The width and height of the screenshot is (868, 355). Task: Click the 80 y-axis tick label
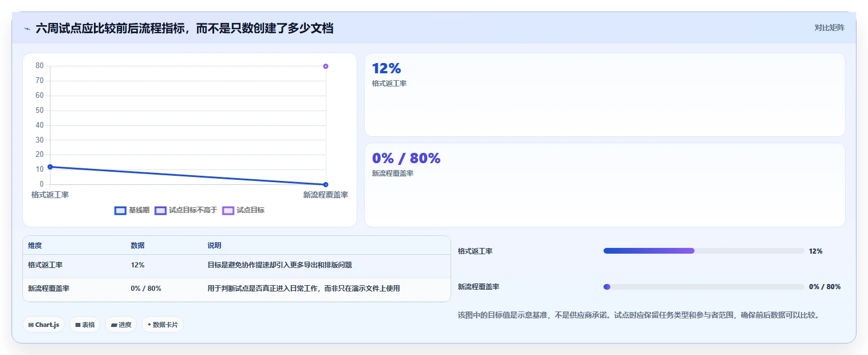pos(40,66)
